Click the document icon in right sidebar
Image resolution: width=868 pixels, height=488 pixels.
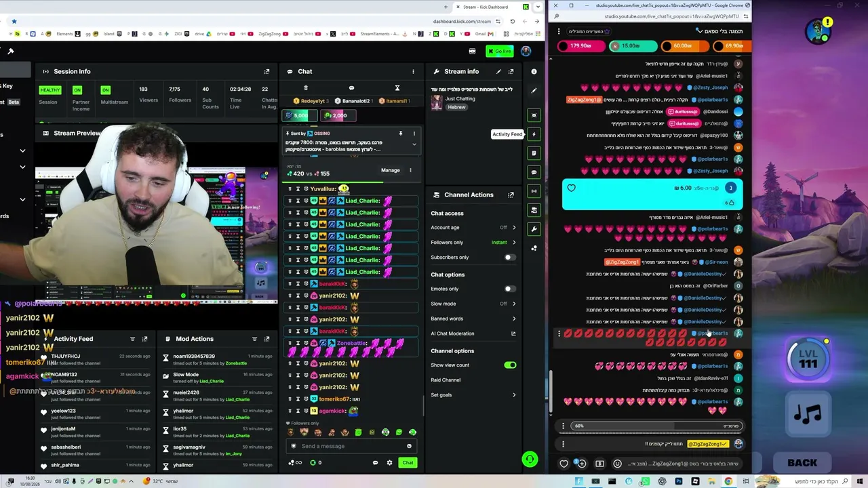coord(534,153)
